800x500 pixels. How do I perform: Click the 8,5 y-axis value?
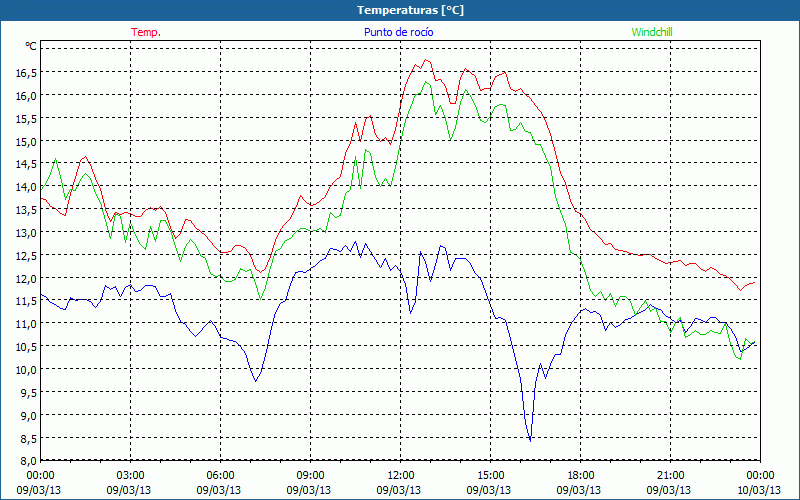click(28, 438)
